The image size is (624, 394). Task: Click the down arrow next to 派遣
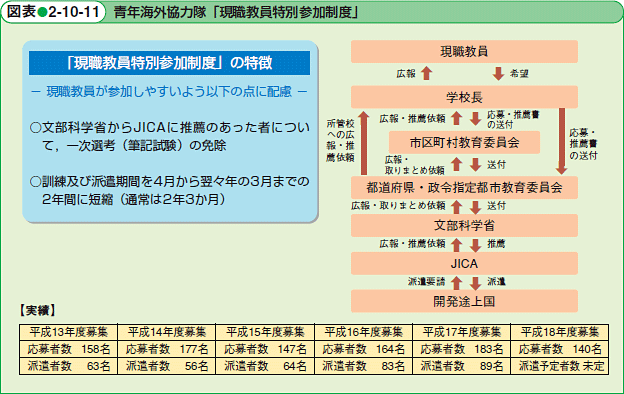point(475,283)
